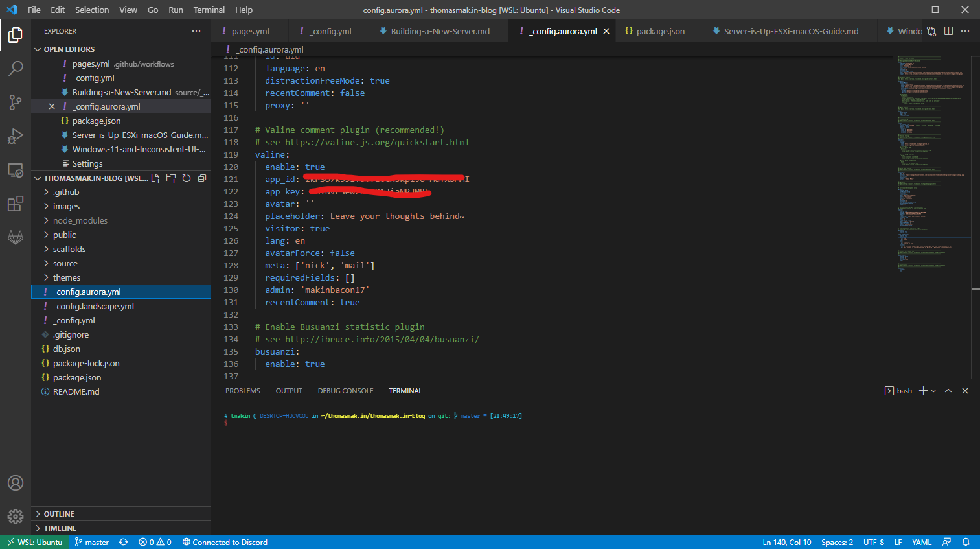Collapse all folders in explorer
Viewport: 980px width, 549px height.
point(202,178)
